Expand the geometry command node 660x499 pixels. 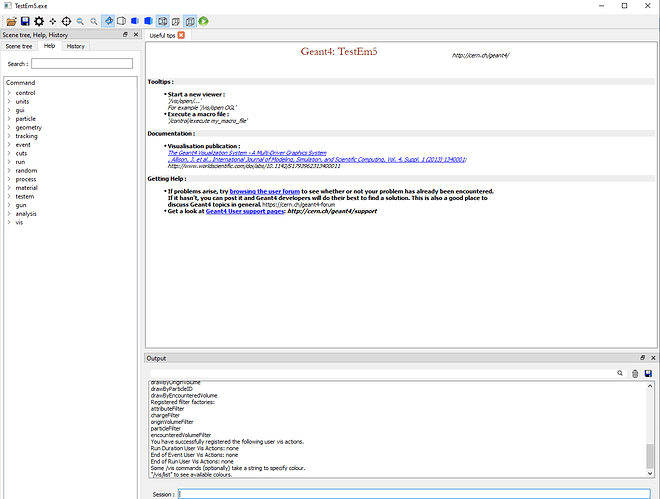coord(9,127)
